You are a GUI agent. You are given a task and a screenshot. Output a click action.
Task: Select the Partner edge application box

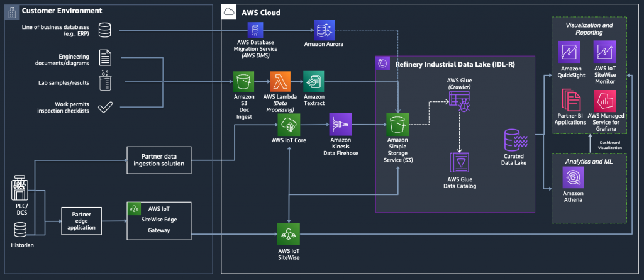81,221
